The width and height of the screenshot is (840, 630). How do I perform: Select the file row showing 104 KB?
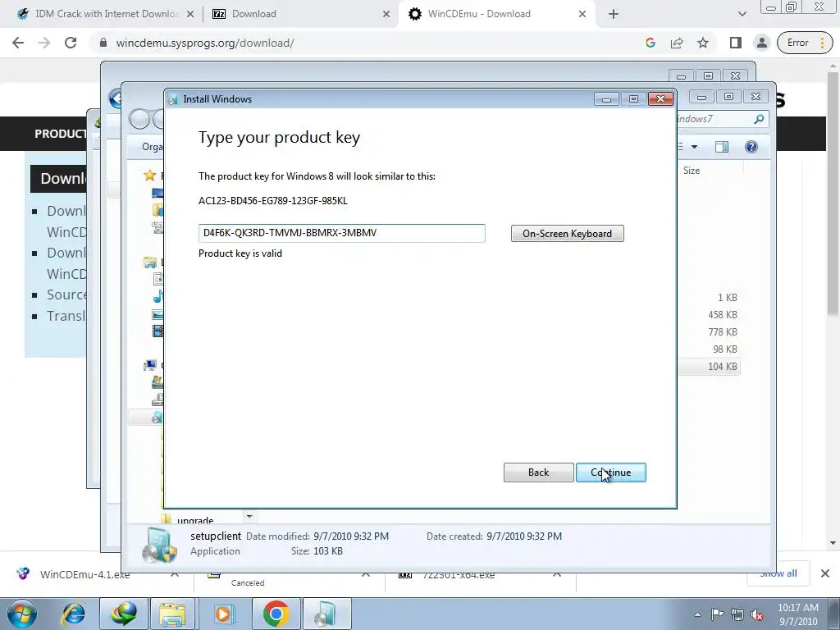coord(710,367)
